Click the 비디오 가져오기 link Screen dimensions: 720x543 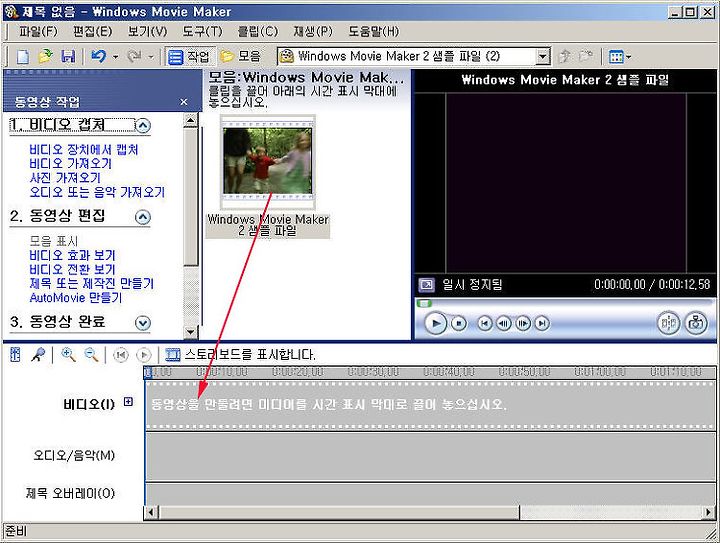(70, 163)
